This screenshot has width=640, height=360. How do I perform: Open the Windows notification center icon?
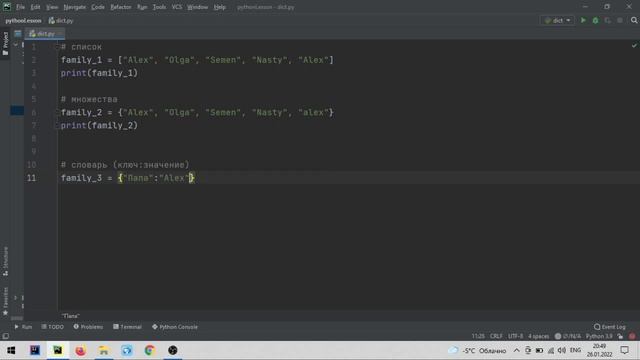[624, 350]
